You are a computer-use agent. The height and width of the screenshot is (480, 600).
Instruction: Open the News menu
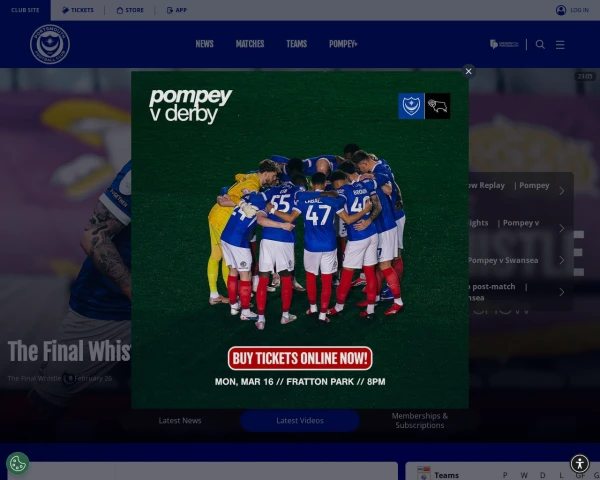[204, 44]
